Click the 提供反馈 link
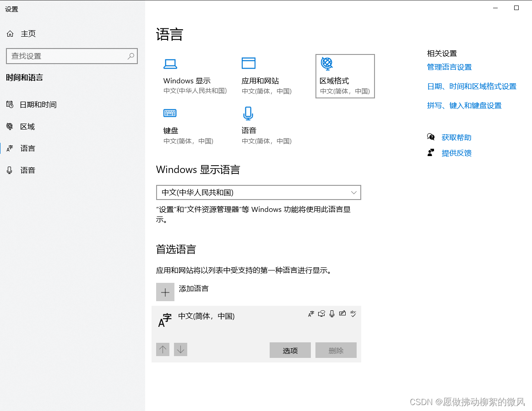Screen dimensions: 532x411 pos(456,153)
